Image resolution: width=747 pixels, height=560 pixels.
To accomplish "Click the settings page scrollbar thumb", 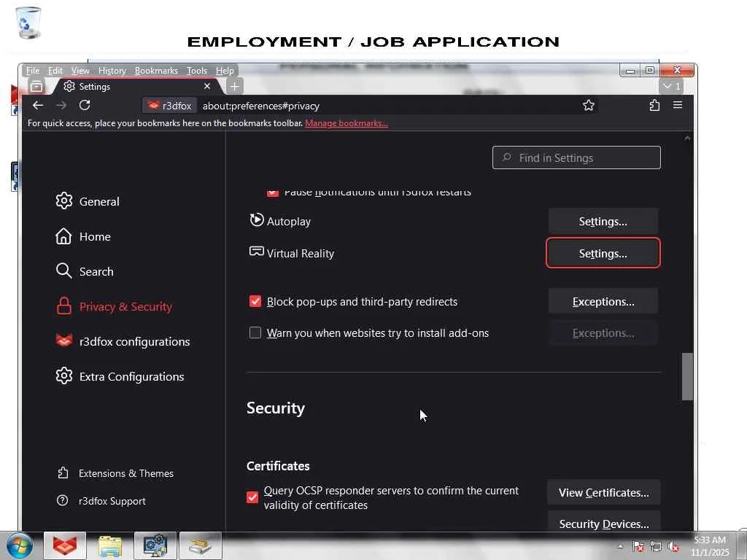I will 687,377.
